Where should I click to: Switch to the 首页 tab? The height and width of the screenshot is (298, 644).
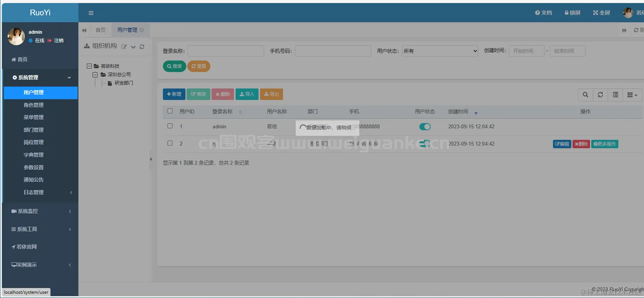pyautogui.click(x=101, y=30)
